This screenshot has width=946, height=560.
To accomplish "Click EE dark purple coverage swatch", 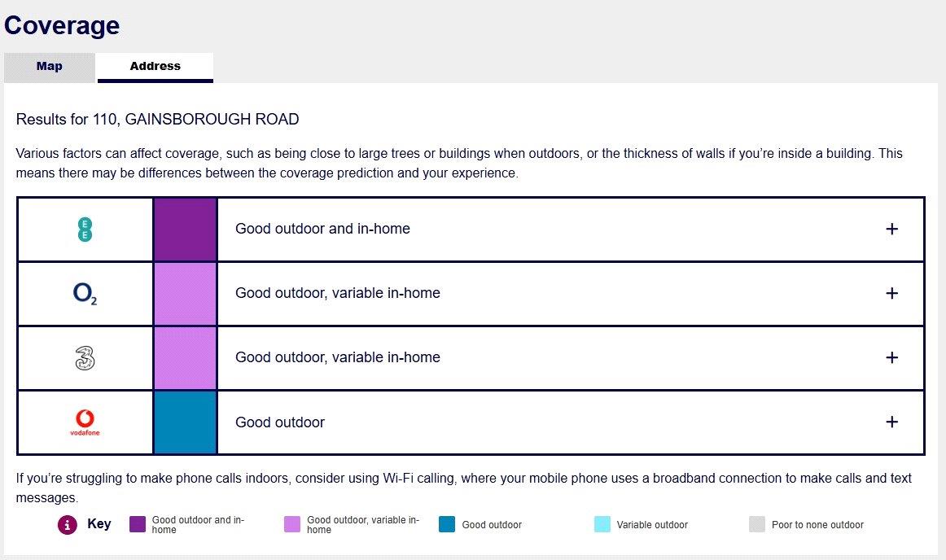I will tap(186, 230).
